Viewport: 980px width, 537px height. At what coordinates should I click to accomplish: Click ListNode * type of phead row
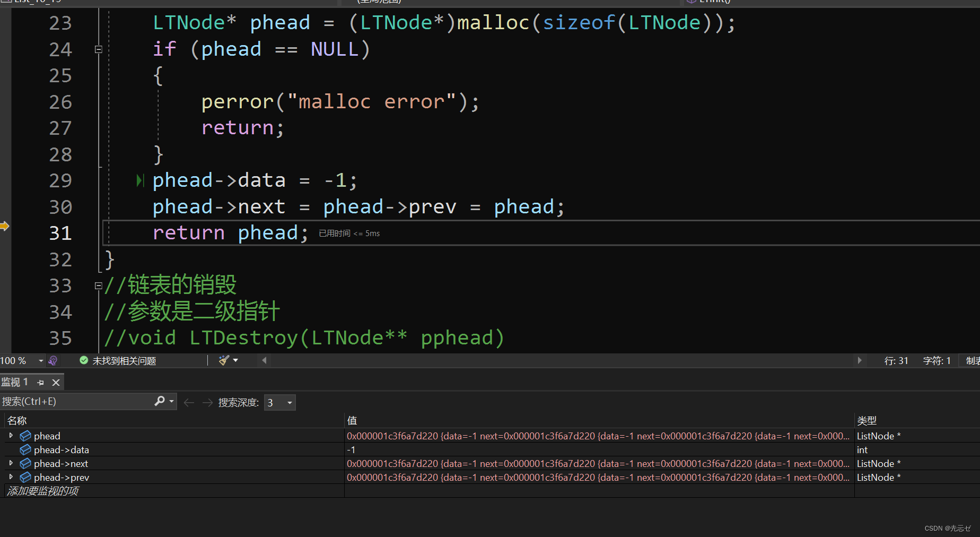coord(879,436)
